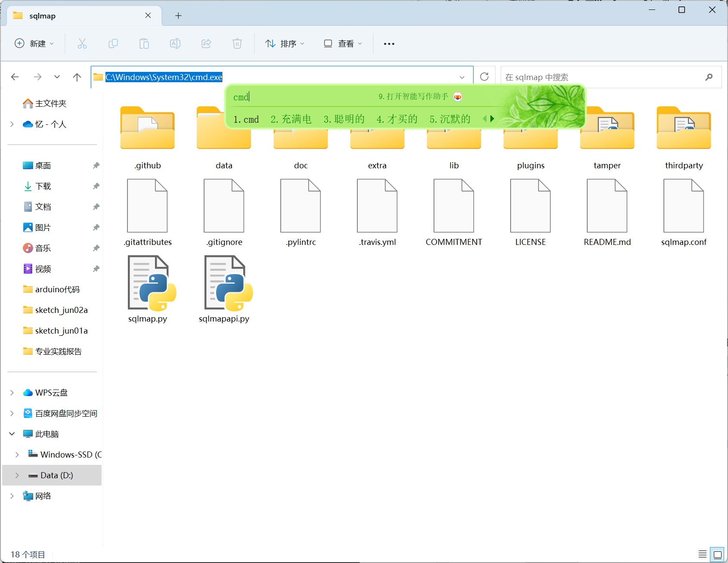This screenshot has height=563, width=728.
Task: Open the 查看 (View) dropdown
Action: click(343, 43)
